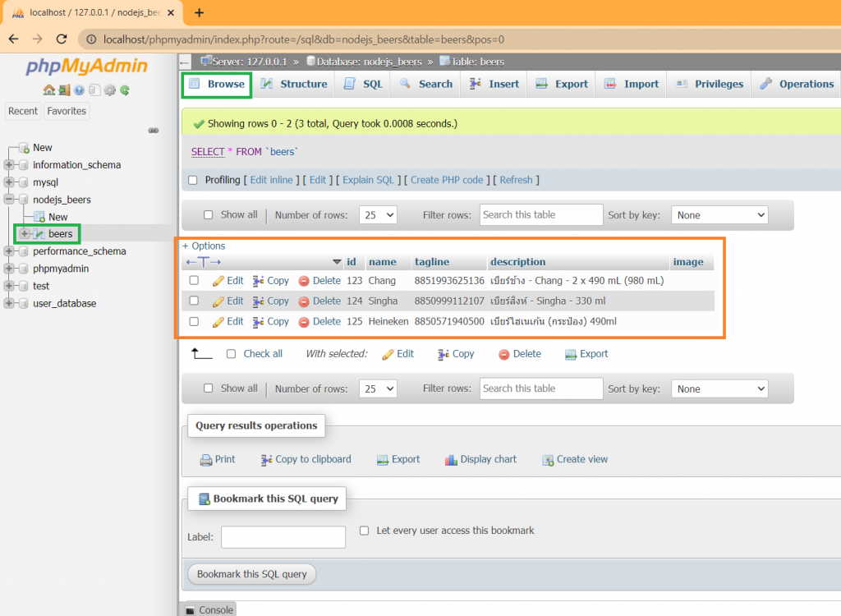Tick the Check all checkbox
841x616 pixels.
(x=231, y=354)
